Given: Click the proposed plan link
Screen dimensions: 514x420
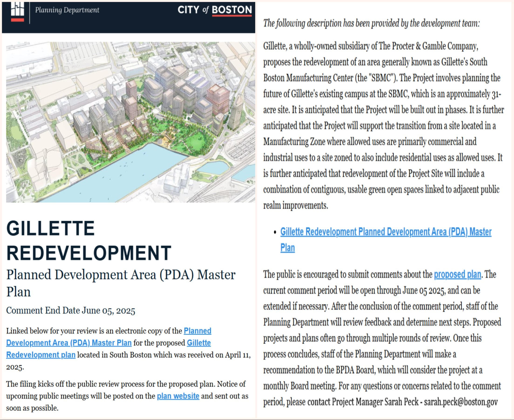Looking at the screenshot, I should 457,274.
